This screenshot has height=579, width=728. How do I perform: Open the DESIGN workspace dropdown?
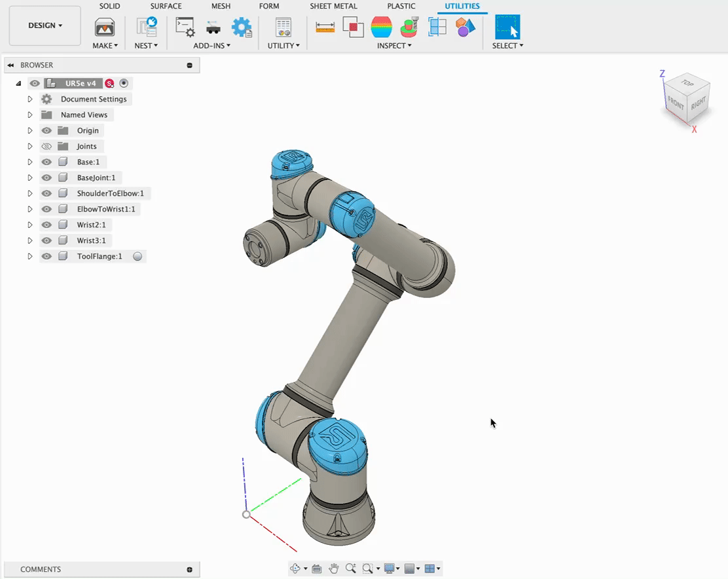tap(45, 26)
